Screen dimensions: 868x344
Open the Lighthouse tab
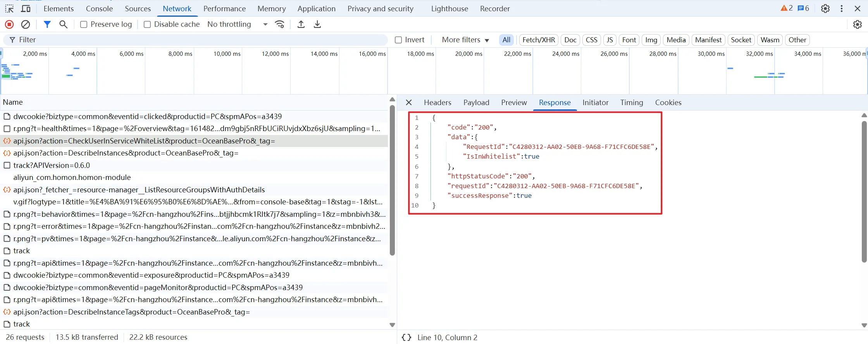(449, 9)
